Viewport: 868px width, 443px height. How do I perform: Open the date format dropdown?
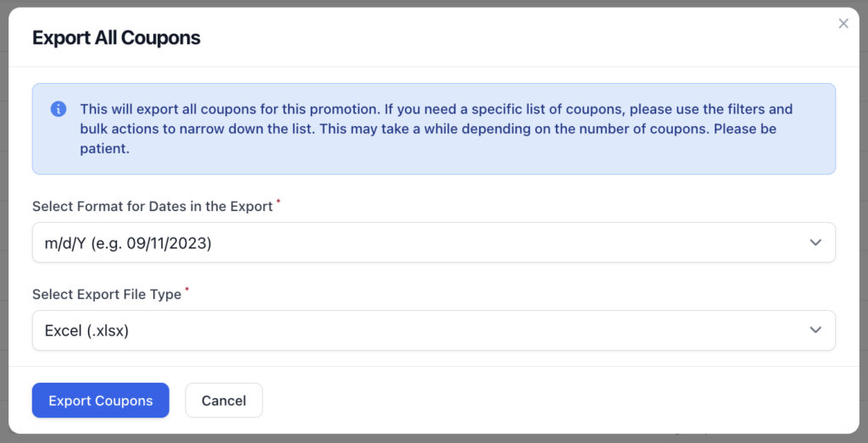click(x=433, y=242)
